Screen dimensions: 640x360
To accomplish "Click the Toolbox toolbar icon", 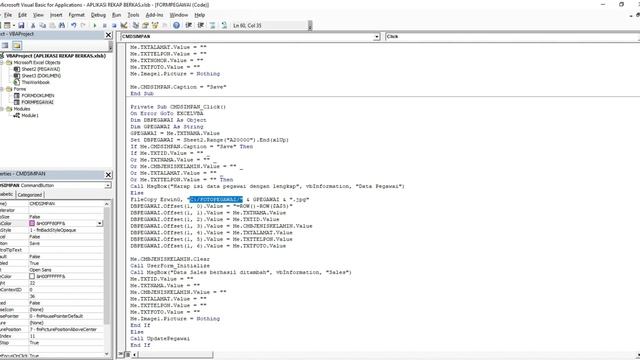I will tap(165, 25).
